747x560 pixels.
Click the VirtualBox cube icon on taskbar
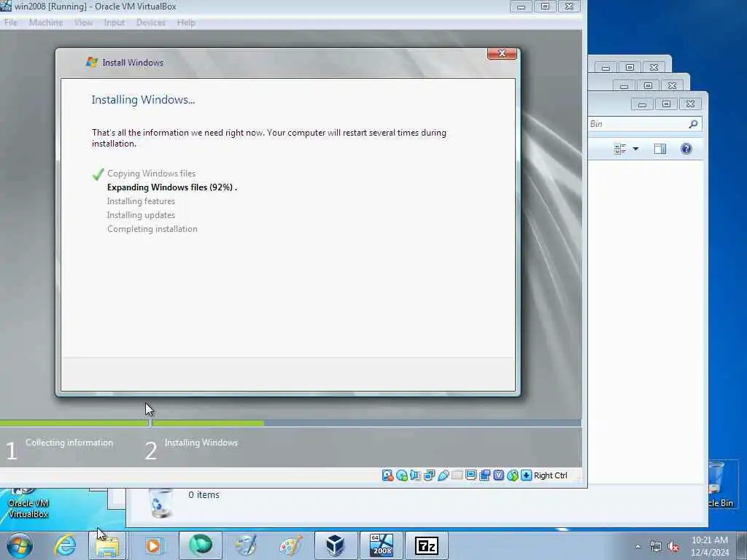coord(336,545)
